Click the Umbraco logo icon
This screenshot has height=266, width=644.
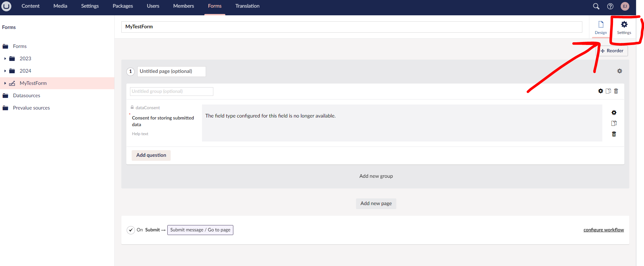[6, 6]
